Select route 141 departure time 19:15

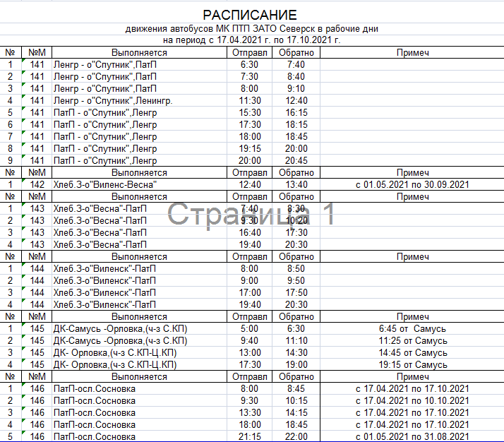click(250, 148)
